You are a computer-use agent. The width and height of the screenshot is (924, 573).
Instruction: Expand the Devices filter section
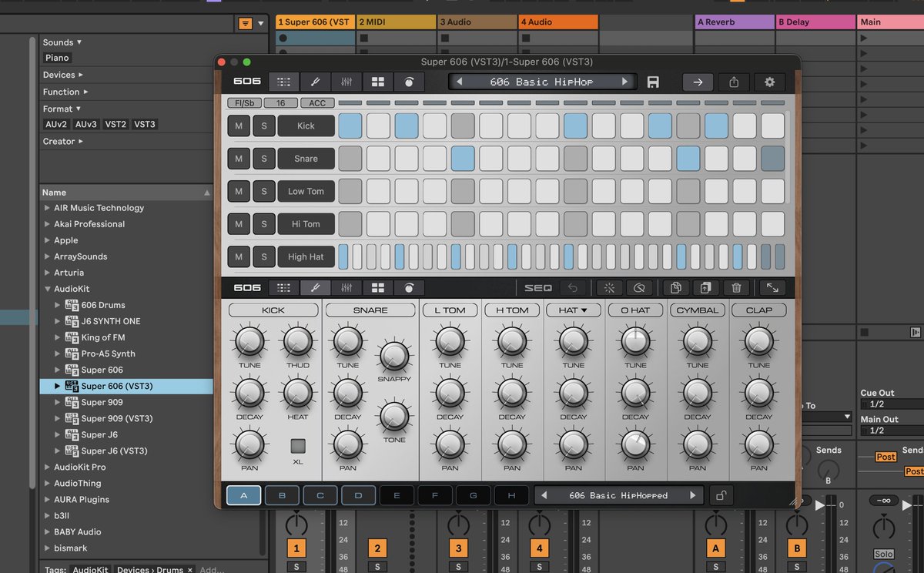click(x=63, y=75)
